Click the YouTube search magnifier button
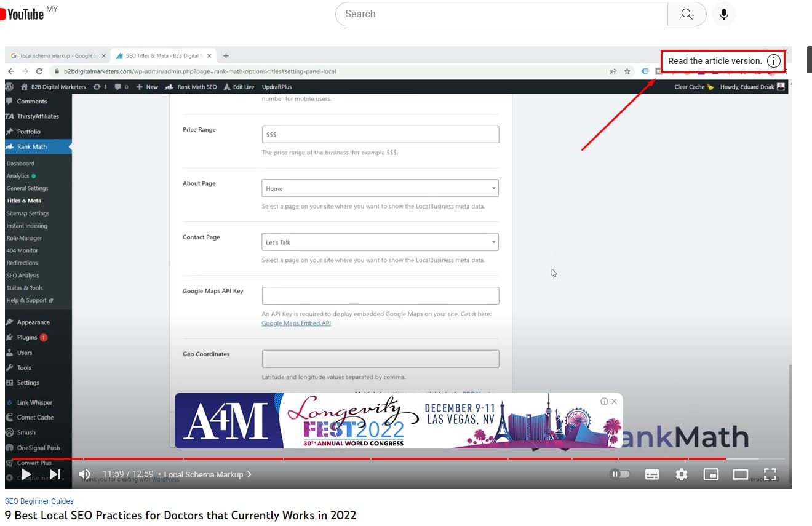Screen dimensions: 812x526 click(687, 14)
